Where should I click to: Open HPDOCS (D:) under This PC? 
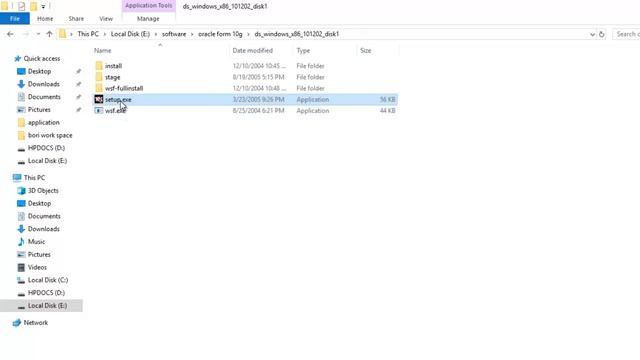[x=46, y=293]
